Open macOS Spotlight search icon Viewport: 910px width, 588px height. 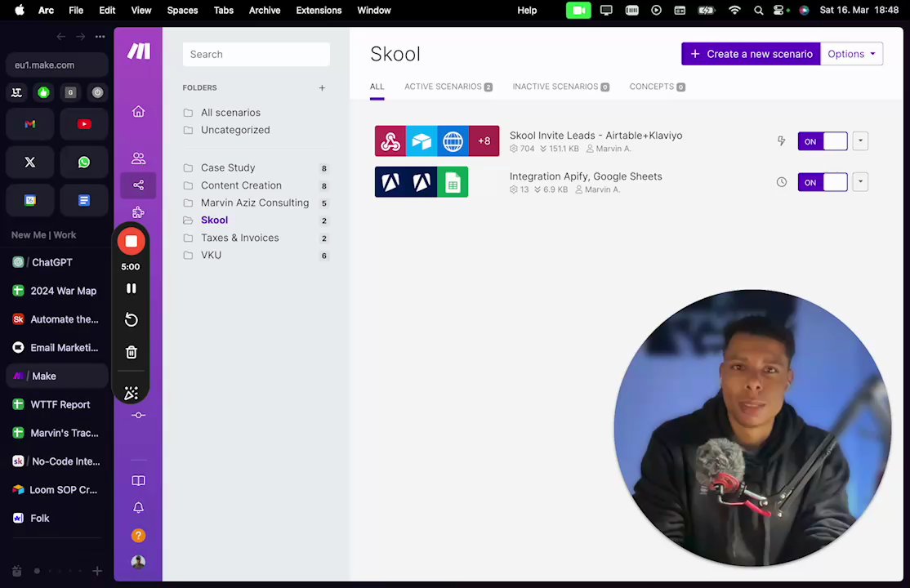[x=758, y=11]
